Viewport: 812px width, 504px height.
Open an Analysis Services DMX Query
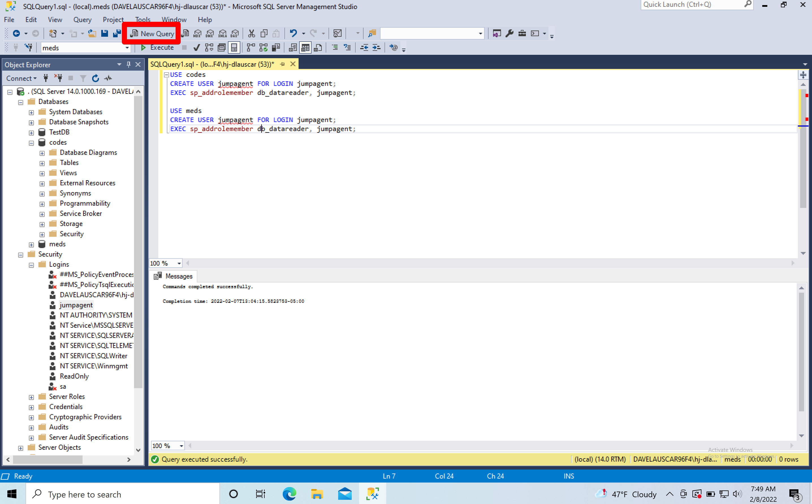tap(210, 33)
